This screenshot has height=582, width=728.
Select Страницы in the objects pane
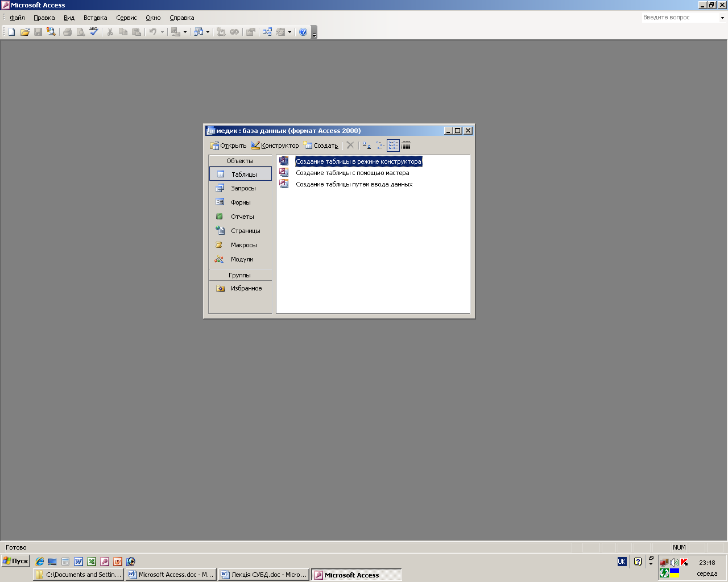click(241, 231)
